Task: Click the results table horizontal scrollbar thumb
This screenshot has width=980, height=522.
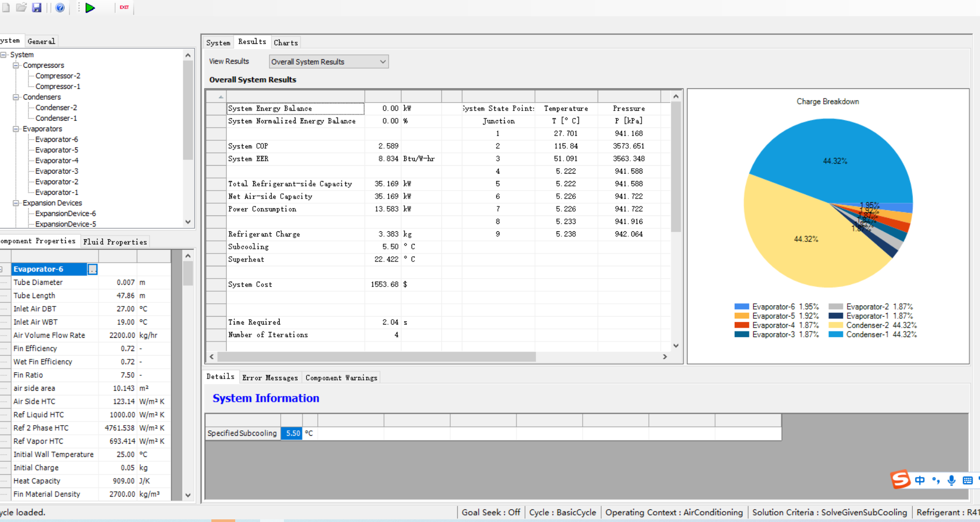Action: [x=377, y=357]
